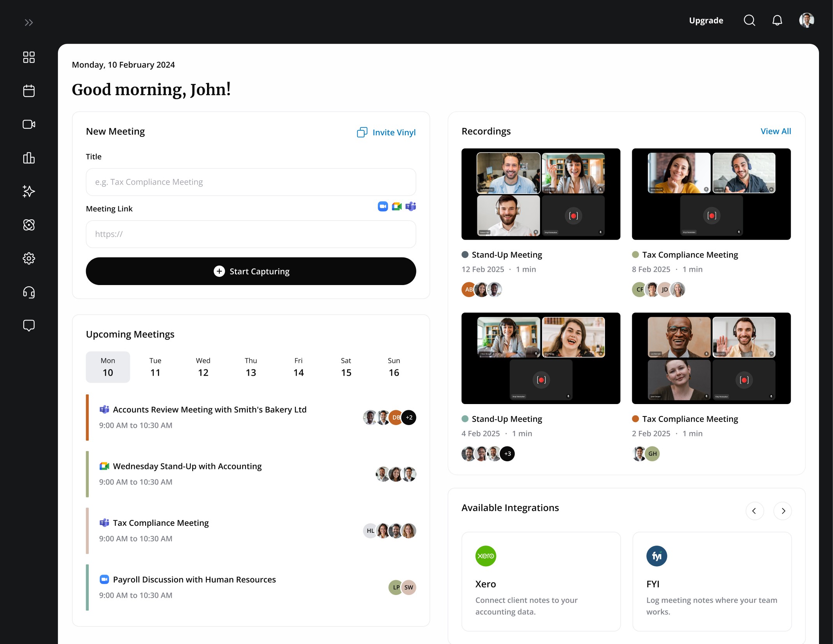The image size is (833, 644).
Task: Open the settings gear in sidebar
Action: click(x=29, y=258)
